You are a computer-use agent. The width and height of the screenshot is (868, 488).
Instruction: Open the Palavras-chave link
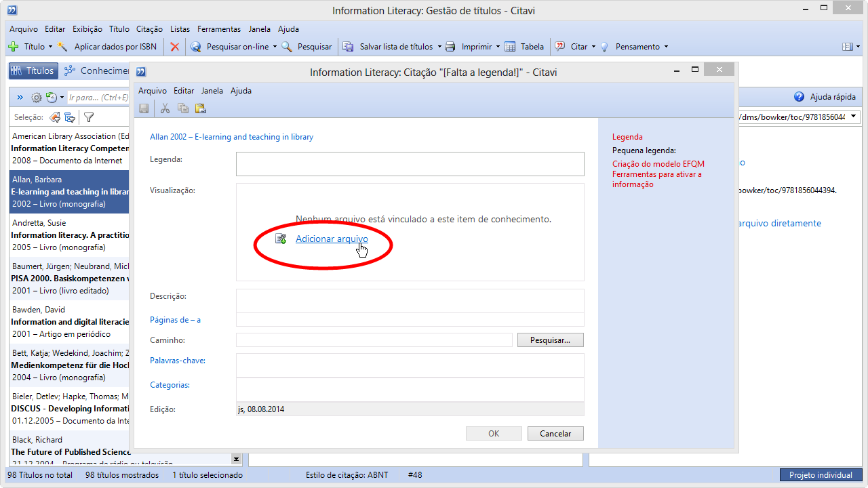(178, 361)
